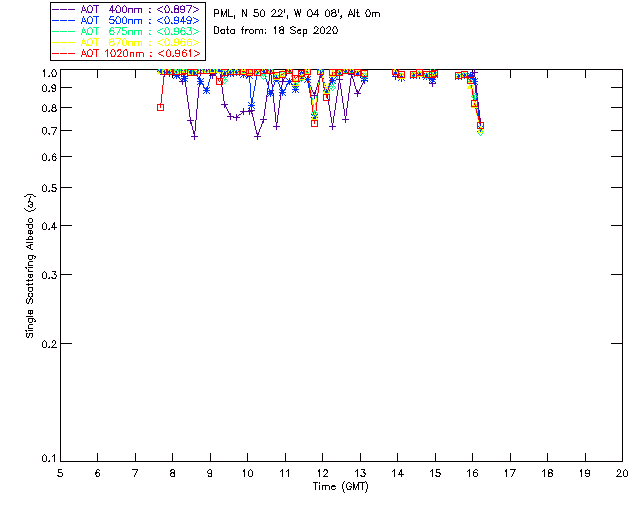640x512 pixels.
Task: Click the x-axis tick label 18
Action: pyautogui.click(x=547, y=473)
